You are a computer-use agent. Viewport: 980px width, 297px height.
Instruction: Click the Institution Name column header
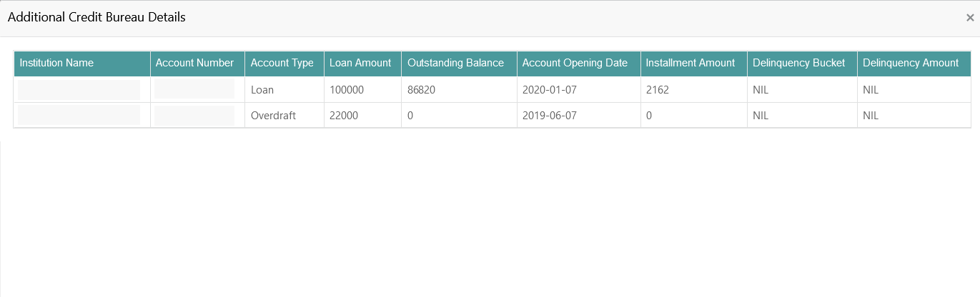pos(56,63)
